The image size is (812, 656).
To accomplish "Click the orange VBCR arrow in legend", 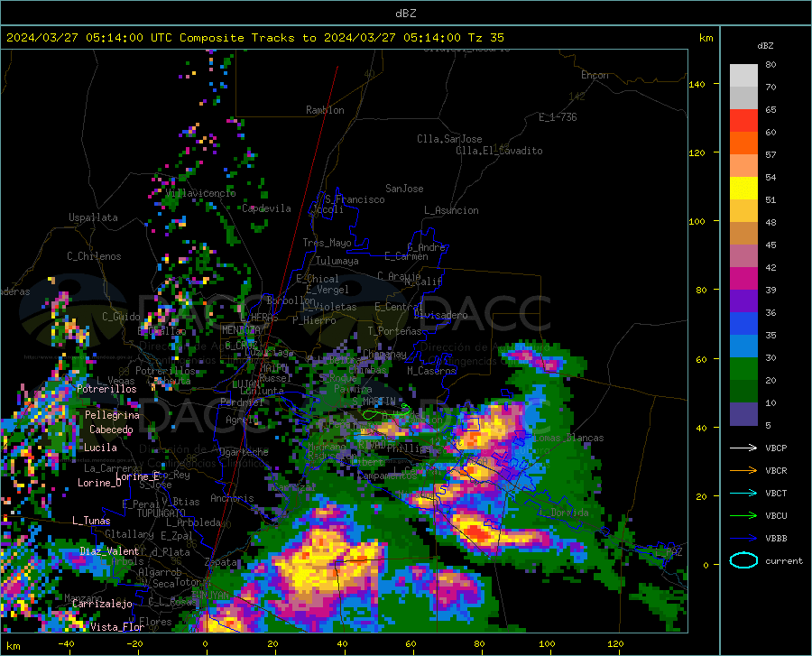I will (743, 471).
